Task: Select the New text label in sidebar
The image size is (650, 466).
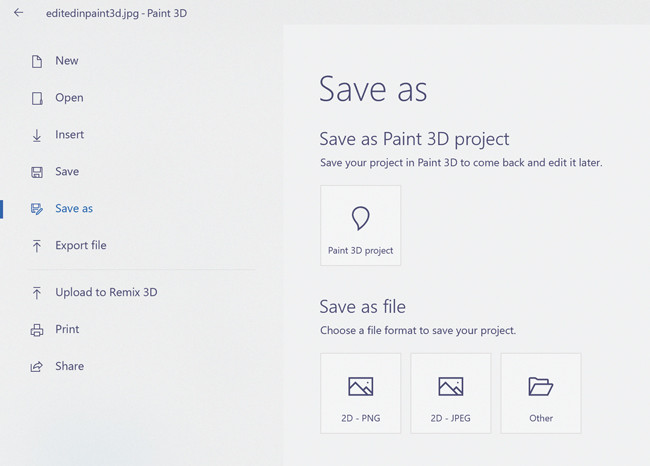Action: pyautogui.click(x=67, y=61)
